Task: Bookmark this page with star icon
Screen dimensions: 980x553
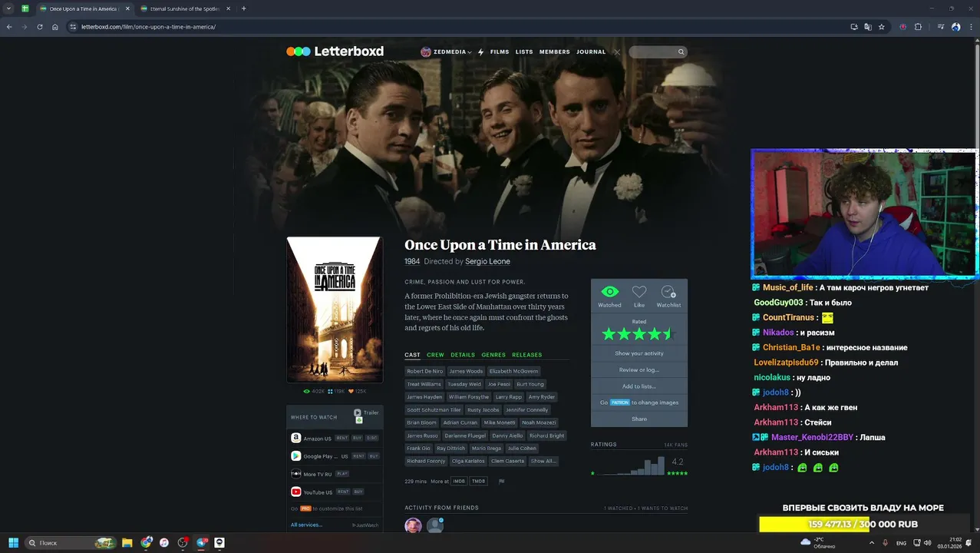Action: point(882,27)
